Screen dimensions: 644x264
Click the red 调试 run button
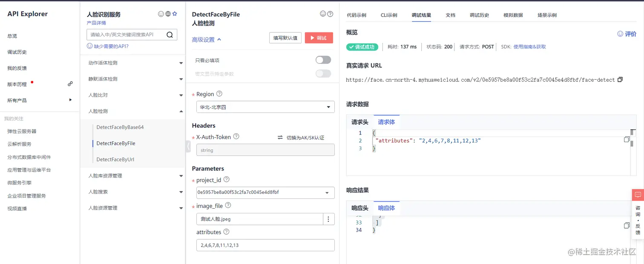point(319,38)
